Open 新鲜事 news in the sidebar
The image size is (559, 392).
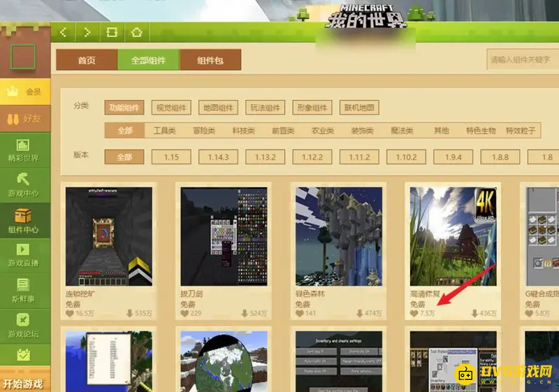point(24,289)
